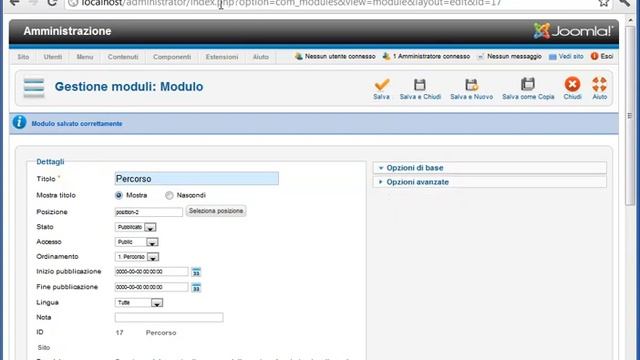The width and height of the screenshot is (640, 360).
Task: Click the browser reload icon
Action: click(x=52, y=3)
